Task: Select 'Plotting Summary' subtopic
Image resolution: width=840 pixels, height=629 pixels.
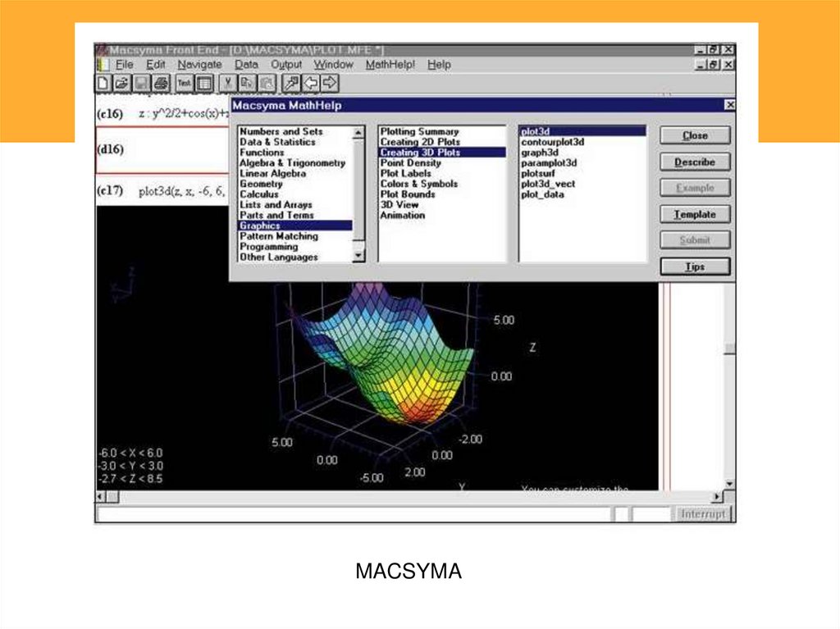Action: click(419, 131)
